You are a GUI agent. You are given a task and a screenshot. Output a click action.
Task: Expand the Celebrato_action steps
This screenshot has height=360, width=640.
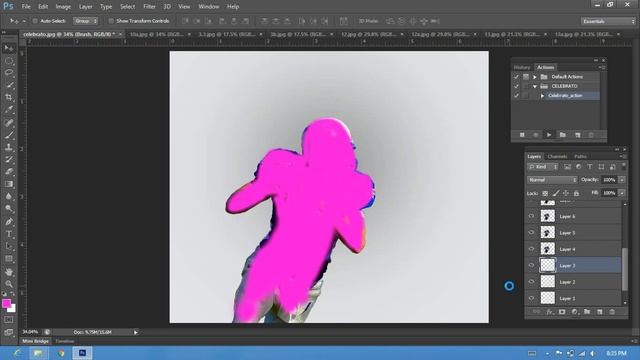click(542, 96)
